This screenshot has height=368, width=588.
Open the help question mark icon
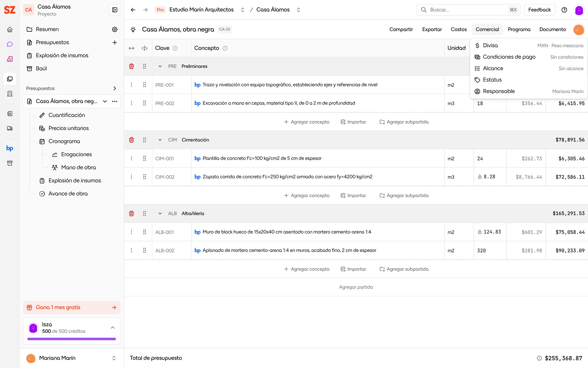click(564, 10)
